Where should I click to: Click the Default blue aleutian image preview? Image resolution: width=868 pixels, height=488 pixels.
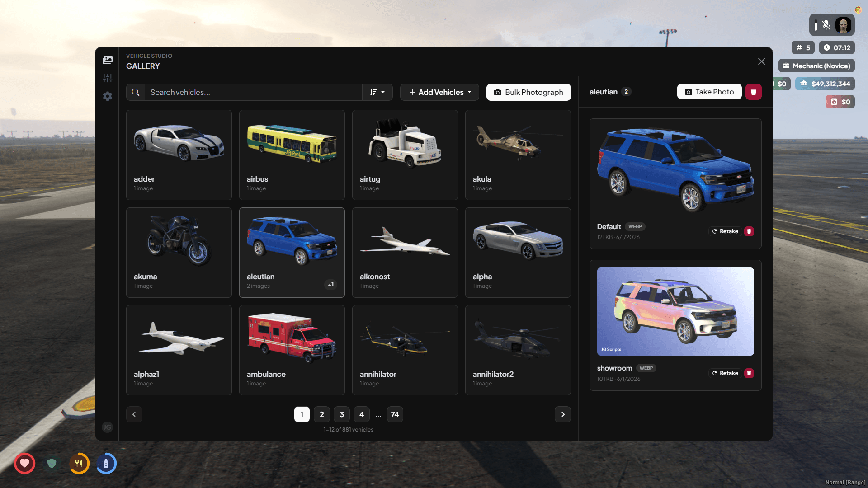pos(675,170)
